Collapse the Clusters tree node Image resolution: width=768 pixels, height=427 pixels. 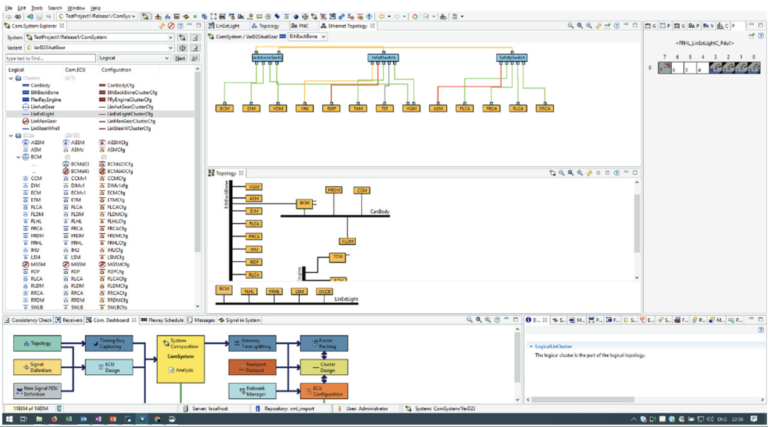point(10,78)
